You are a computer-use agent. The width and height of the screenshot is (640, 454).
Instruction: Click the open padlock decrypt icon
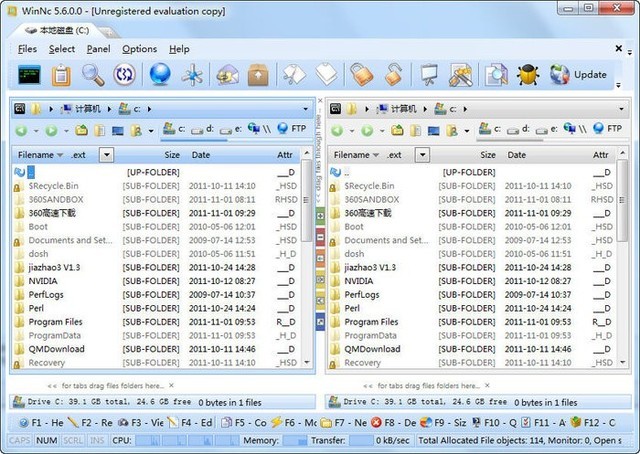pyautogui.click(x=393, y=75)
